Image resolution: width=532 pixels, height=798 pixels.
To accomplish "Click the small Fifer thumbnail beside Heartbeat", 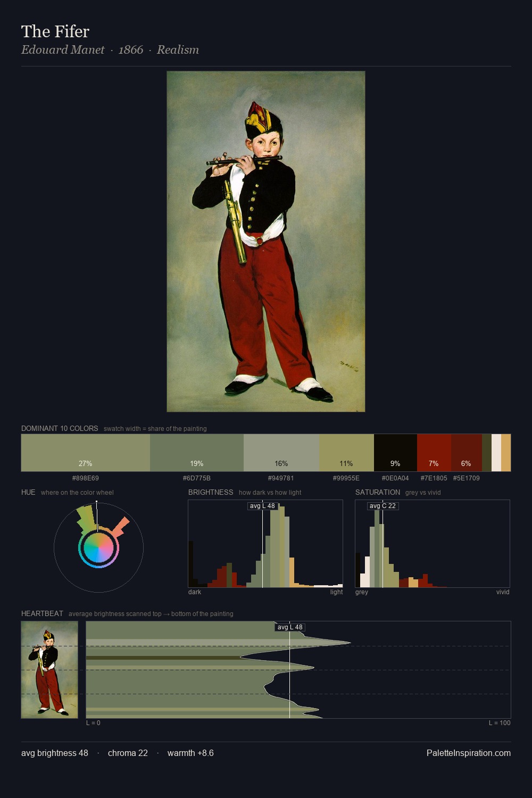I will point(49,670).
